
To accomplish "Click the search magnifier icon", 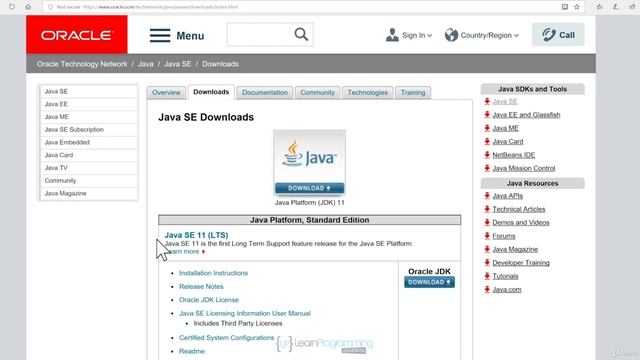I will pyautogui.click(x=301, y=34).
